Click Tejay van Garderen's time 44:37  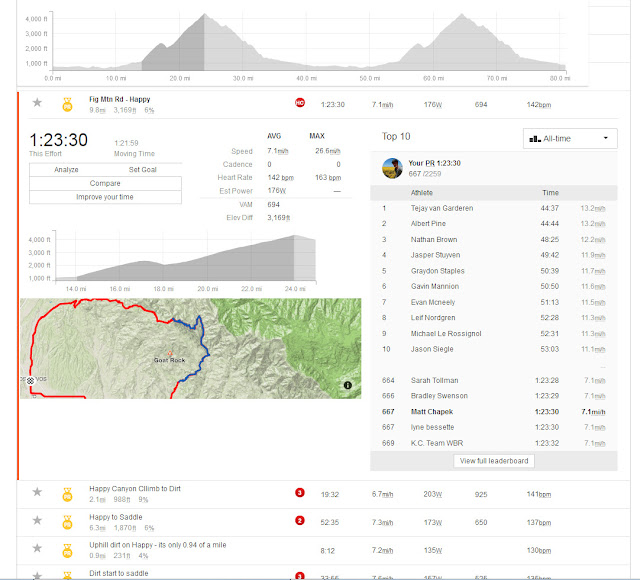click(x=549, y=208)
